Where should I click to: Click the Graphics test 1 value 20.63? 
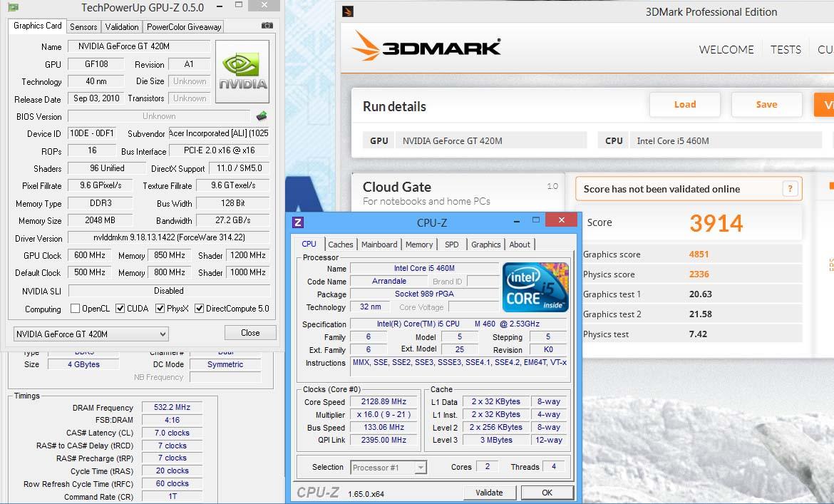pos(701,294)
